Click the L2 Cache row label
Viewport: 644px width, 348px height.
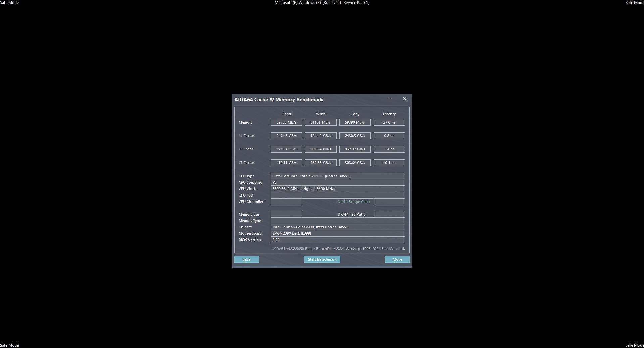(x=246, y=149)
